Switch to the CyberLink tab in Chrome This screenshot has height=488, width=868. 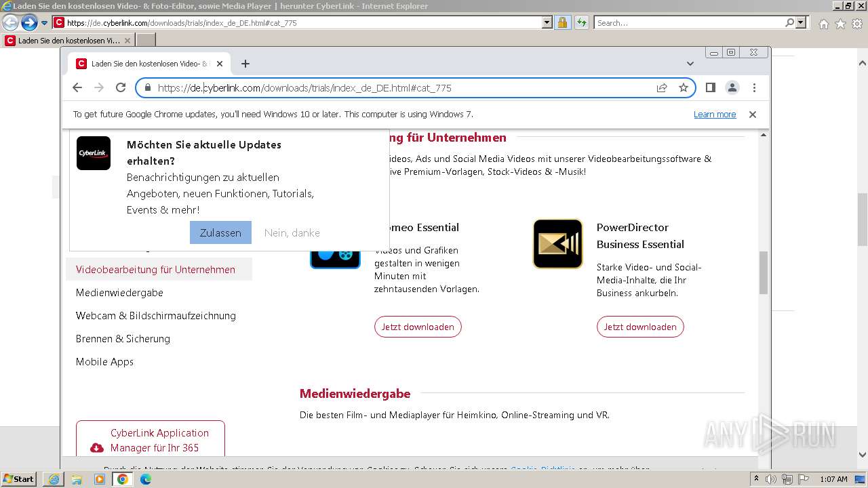click(148, 64)
